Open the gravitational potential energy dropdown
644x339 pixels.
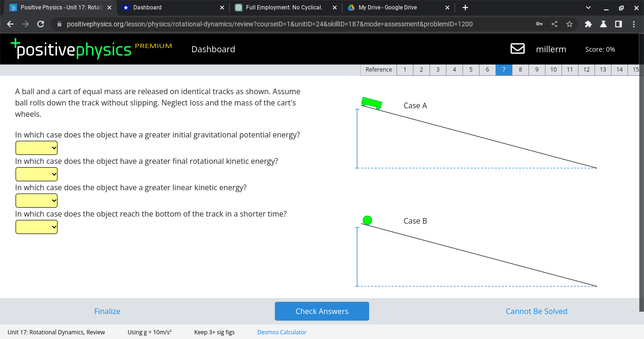[x=36, y=147]
